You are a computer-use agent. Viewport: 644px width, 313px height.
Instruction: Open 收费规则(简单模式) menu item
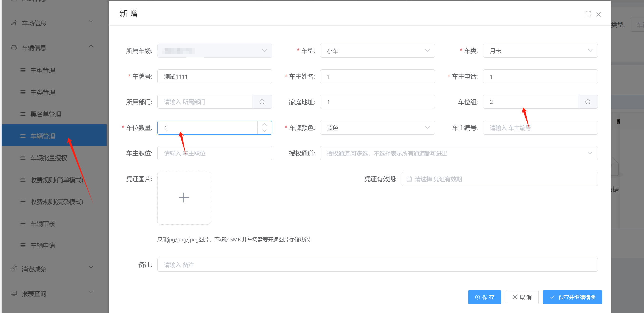pos(54,180)
